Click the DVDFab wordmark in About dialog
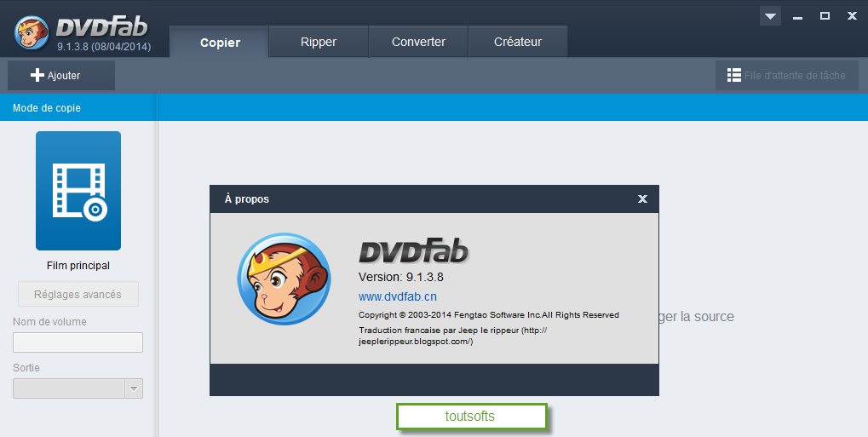Image resolution: width=868 pixels, height=437 pixels. click(x=413, y=251)
